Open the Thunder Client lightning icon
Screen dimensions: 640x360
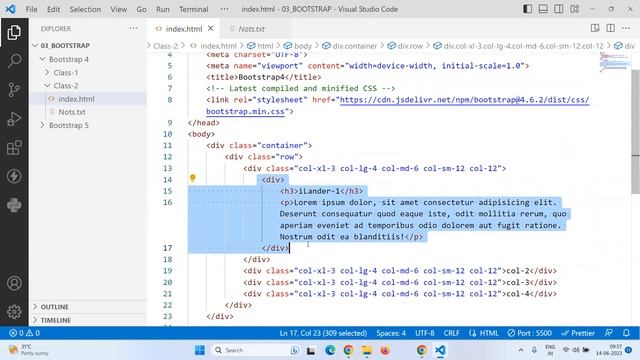click(x=14, y=176)
